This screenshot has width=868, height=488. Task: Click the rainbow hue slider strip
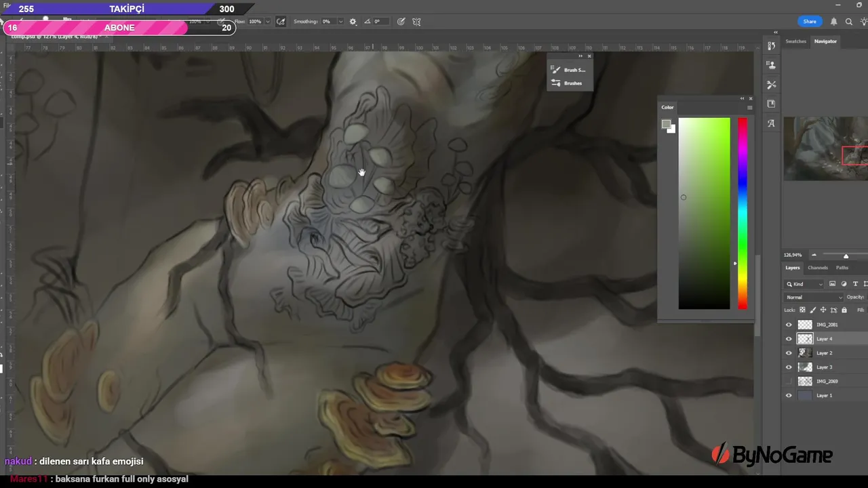tap(743, 213)
